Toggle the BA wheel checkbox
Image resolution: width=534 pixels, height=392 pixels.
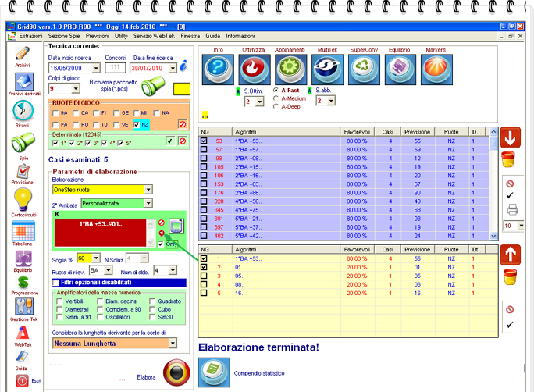(55, 113)
